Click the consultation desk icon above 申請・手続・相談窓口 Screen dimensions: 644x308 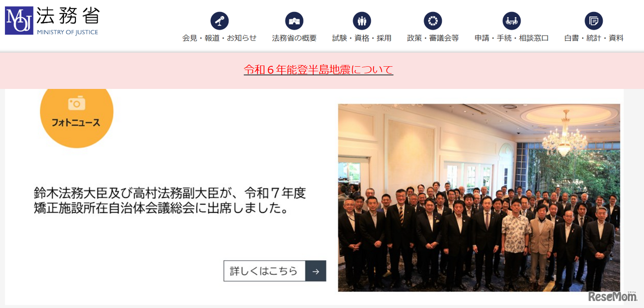pos(512,21)
